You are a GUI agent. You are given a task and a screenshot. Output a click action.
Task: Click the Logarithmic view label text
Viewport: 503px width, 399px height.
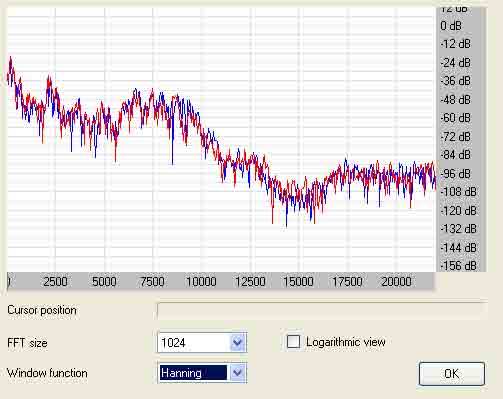coord(346,342)
